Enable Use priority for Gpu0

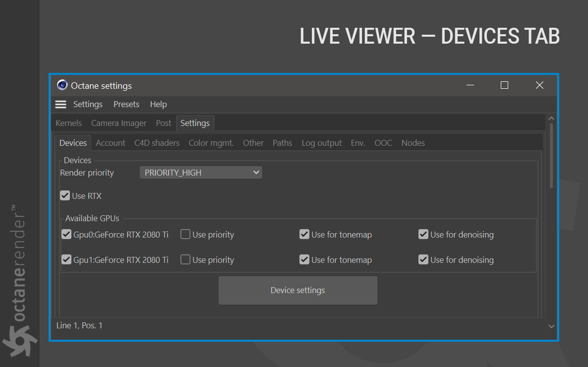coord(185,234)
